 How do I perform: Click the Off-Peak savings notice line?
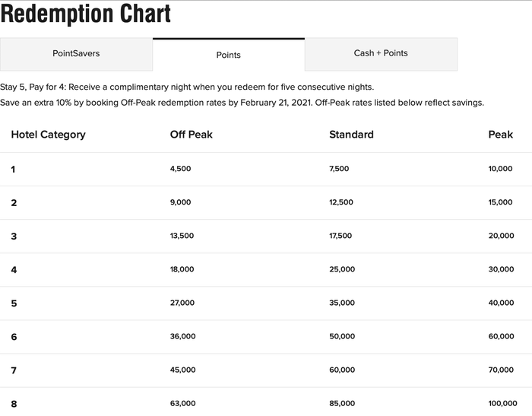coord(242,103)
